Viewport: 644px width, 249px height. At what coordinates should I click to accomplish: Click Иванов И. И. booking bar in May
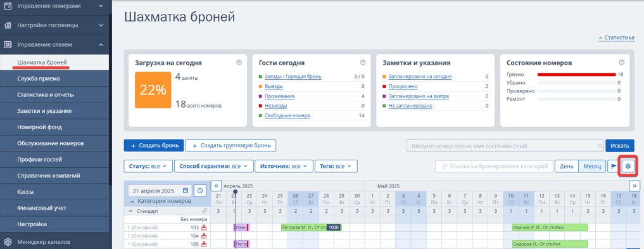pyautogui.click(x=550, y=227)
